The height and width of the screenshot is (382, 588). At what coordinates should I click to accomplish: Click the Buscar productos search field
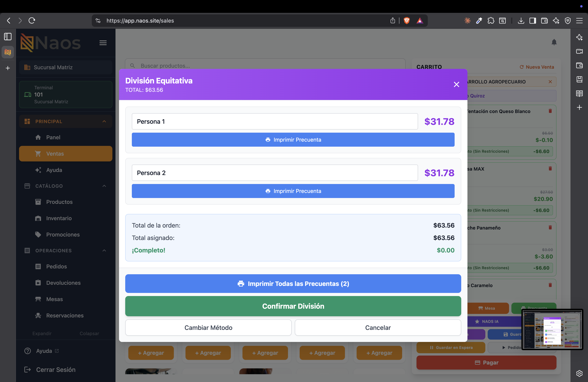point(265,66)
